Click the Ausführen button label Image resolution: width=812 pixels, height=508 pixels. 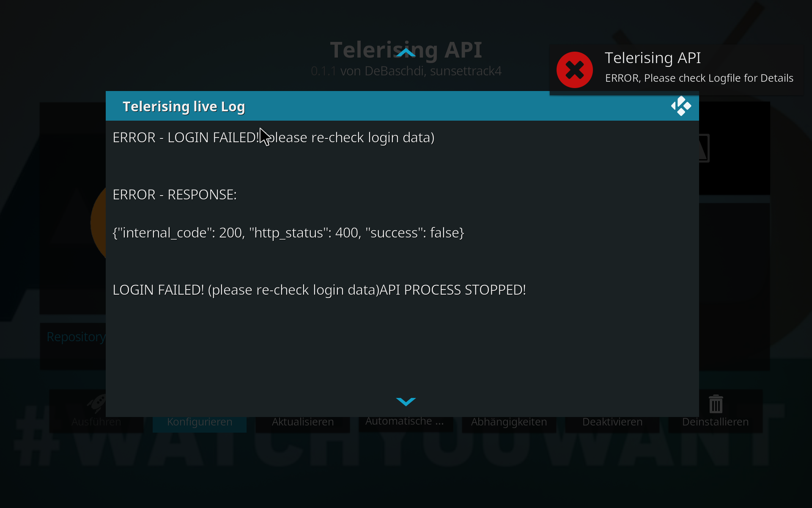[x=96, y=422]
